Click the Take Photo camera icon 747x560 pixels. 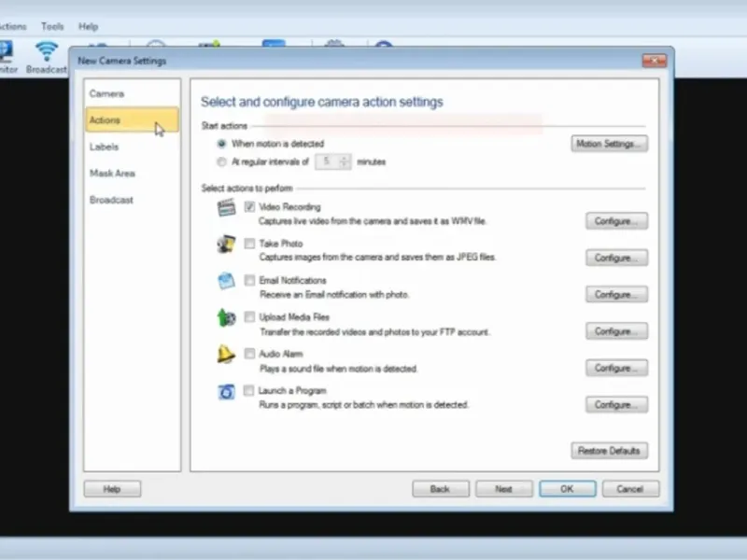coord(226,245)
